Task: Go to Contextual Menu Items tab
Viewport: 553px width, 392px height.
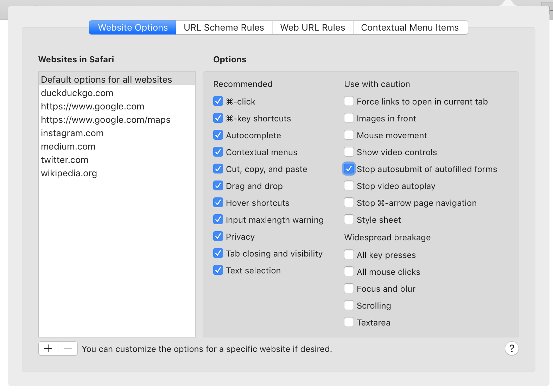Action: (x=410, y=27)
